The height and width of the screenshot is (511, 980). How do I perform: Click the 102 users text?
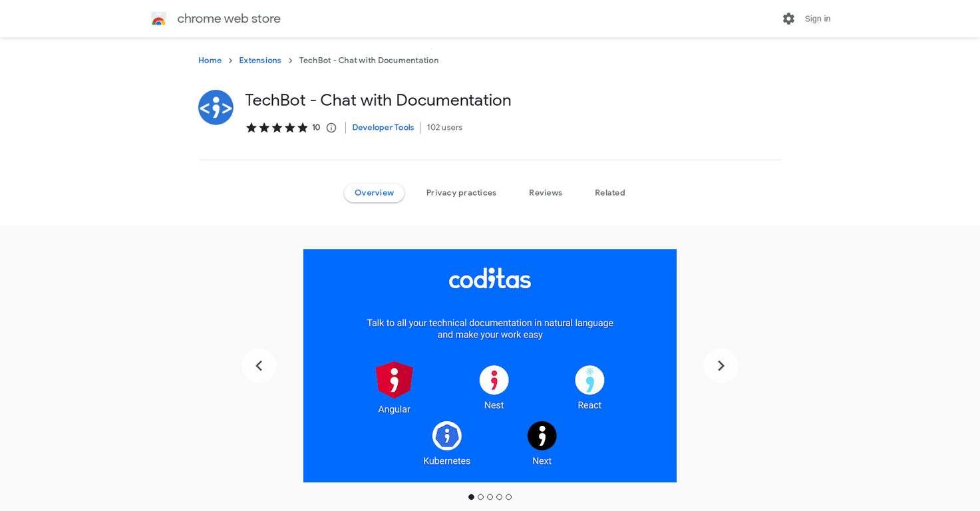pyautogui.click(x=444, y=128)
